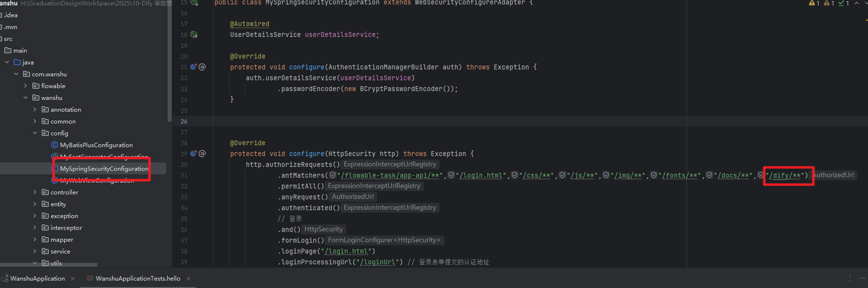
Task: Click the shield icon before "/login.html" matcher
Action: point(451,175)
